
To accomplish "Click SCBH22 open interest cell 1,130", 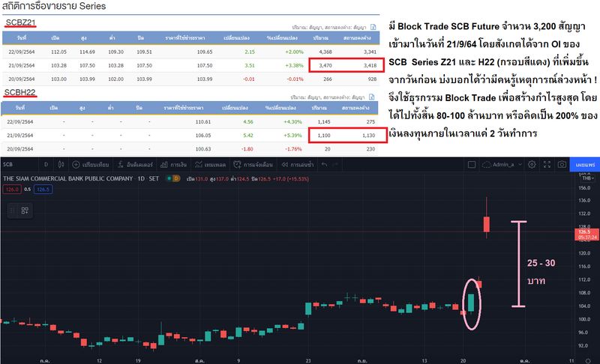I will 368,136.
